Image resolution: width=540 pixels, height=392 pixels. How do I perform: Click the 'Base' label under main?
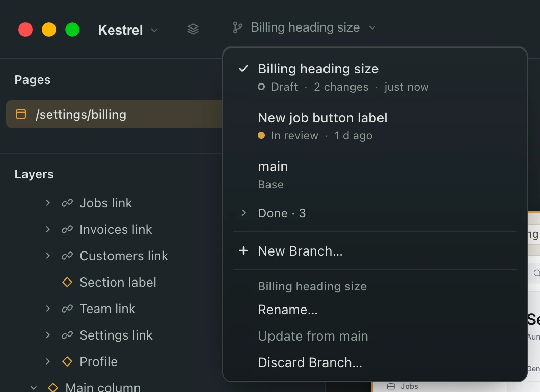[x=271, y=184]
